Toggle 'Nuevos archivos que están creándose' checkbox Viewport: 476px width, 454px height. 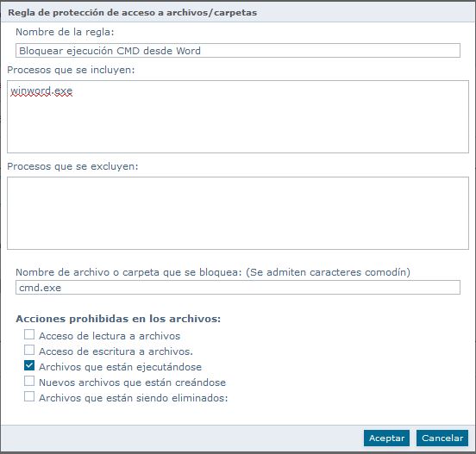(x=29, y=382)
